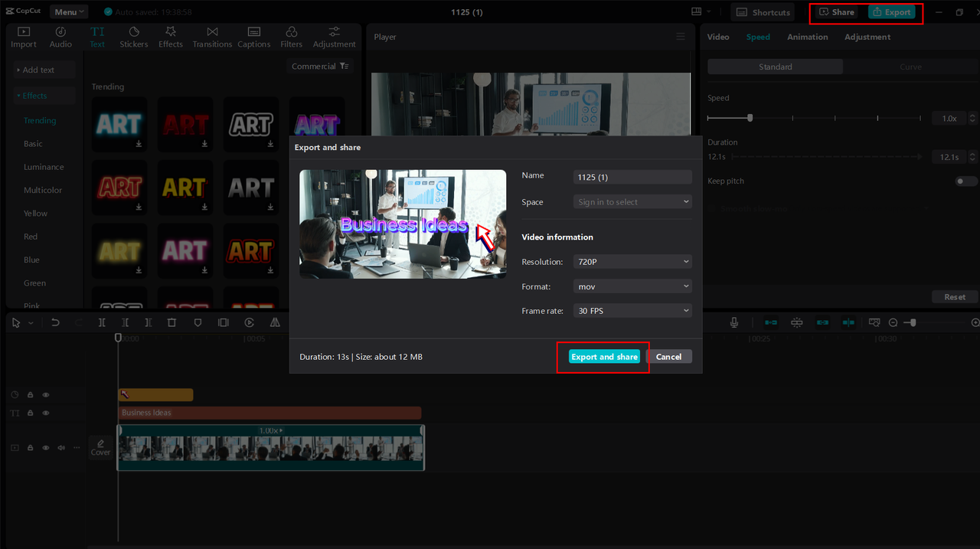Open the Commercial filter dropdown
Screen dimensions: 980x549
(x=320, y=67)
